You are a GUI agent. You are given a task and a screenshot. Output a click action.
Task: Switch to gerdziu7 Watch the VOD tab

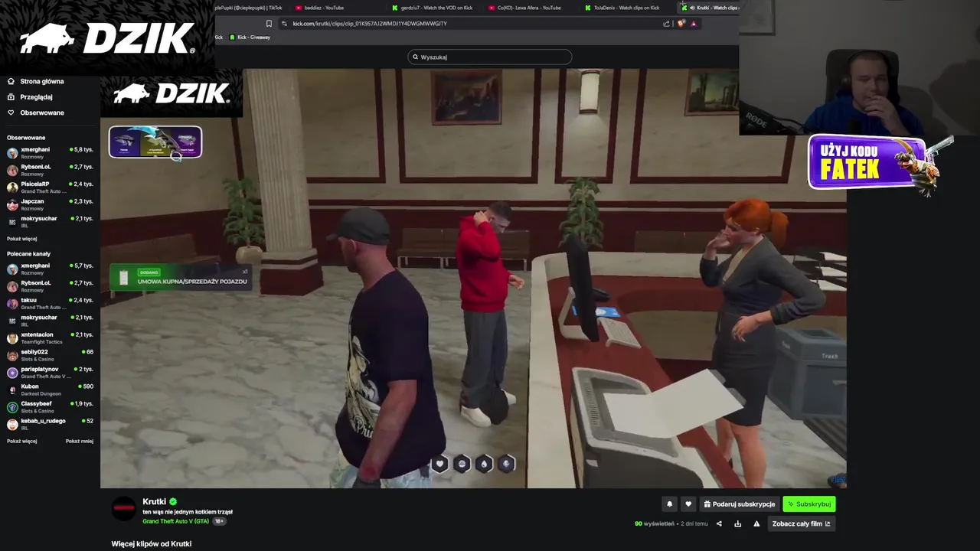436,8
